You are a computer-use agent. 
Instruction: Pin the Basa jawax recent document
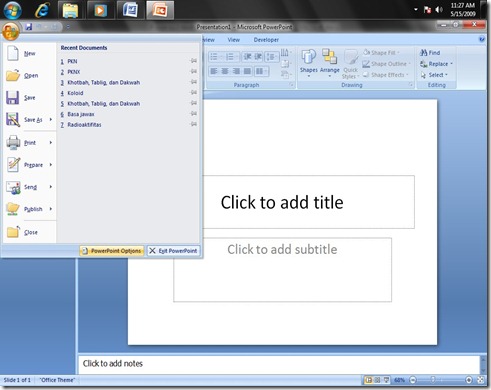click(193, 114)
